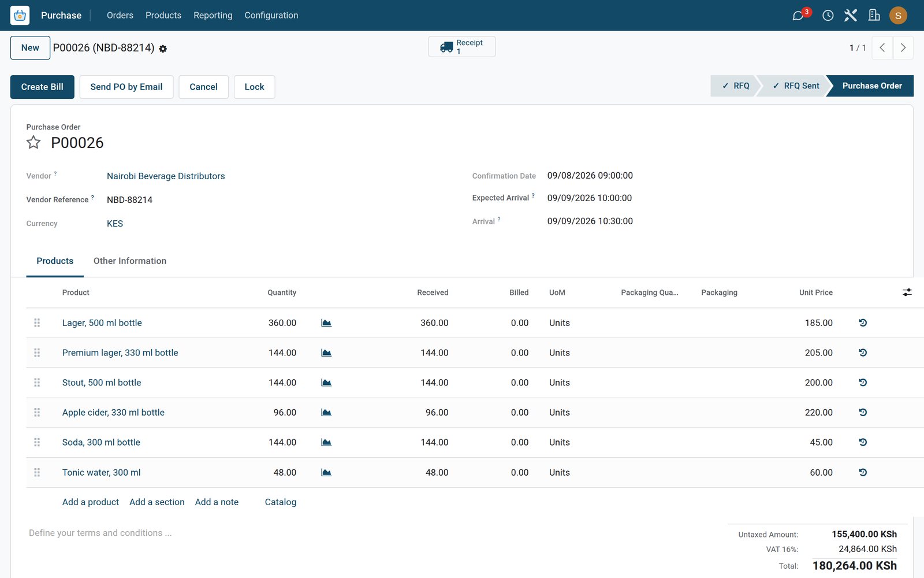Show forecast chart for Stout, 500 ml bottle
924x578 pixels.
click(326, 383)
